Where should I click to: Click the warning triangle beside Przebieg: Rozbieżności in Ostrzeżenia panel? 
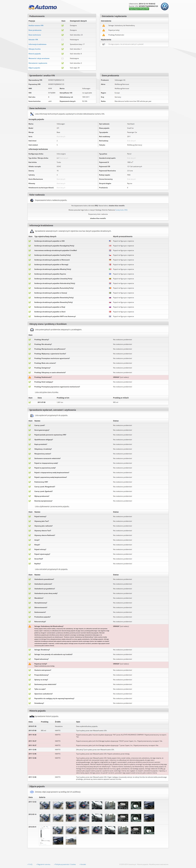(x=104, y=35)
